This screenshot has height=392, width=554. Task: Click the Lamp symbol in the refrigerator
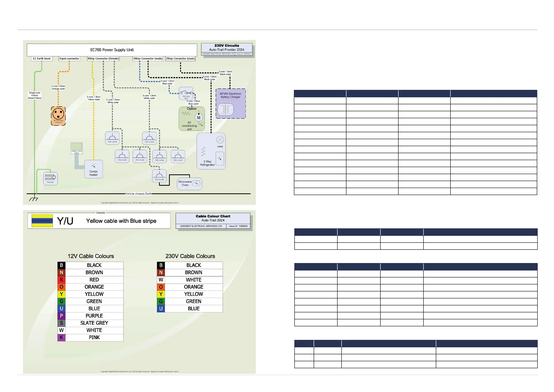pos(220,140)
